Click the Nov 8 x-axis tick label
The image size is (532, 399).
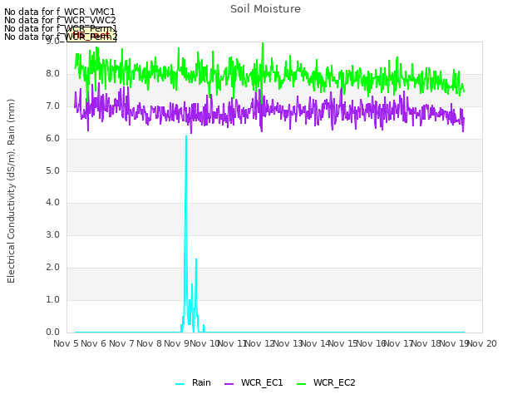(x=150, y=343)
